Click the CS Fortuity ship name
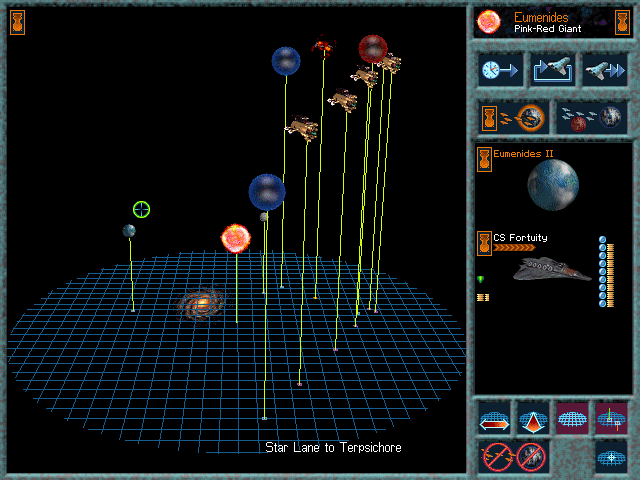This screenshot has width=640, height=480. coord(520,238)
